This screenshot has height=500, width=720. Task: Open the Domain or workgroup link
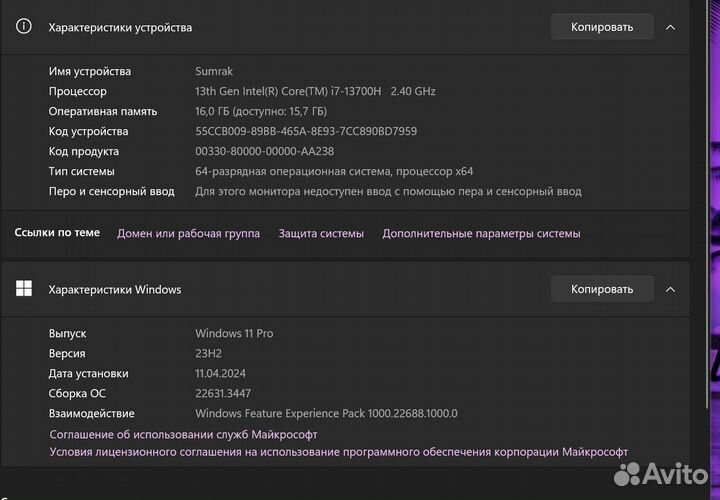(x=188, y=233)
